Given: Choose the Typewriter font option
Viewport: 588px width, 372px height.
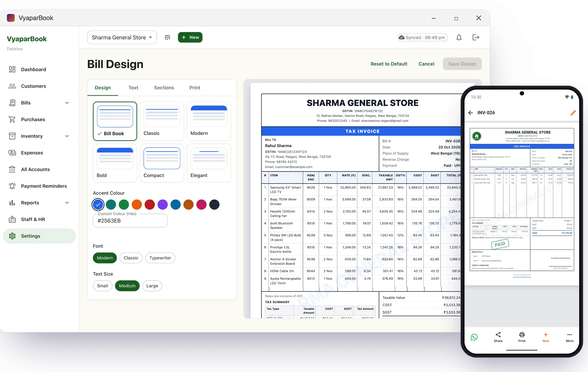Looking at the screenshot, I should (160, 258).
